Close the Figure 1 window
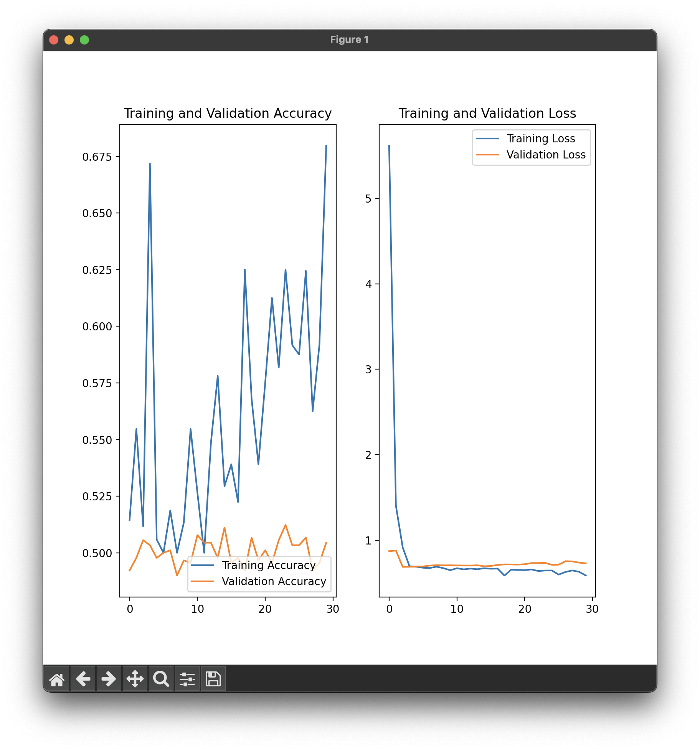This screenshot has height=749, width=700. point(54,40)
